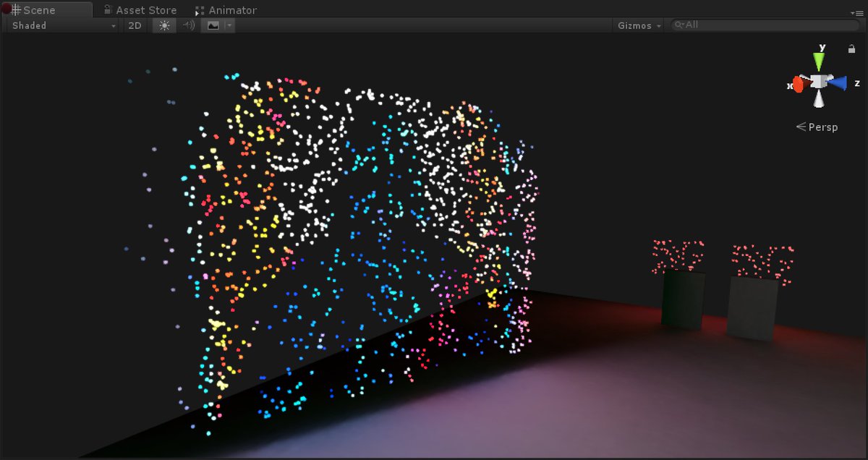Select the right gray cube with pink particles
Screen dimensions: 868x460
(x=752, y=307)
